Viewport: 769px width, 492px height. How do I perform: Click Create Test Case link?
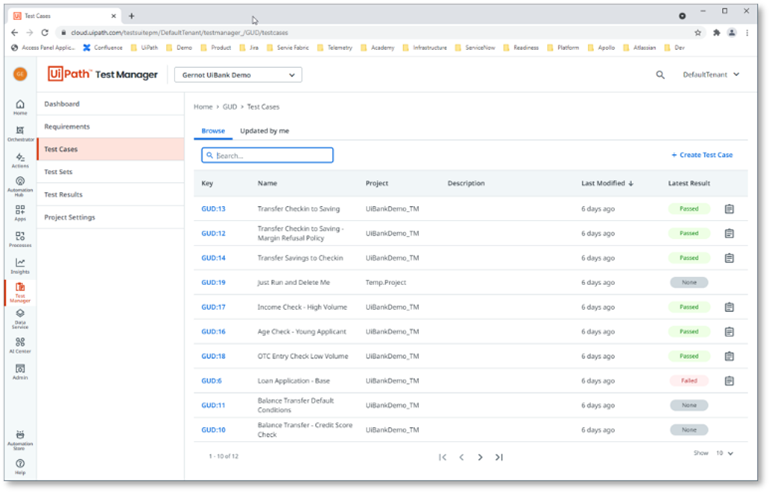[702, 155]
